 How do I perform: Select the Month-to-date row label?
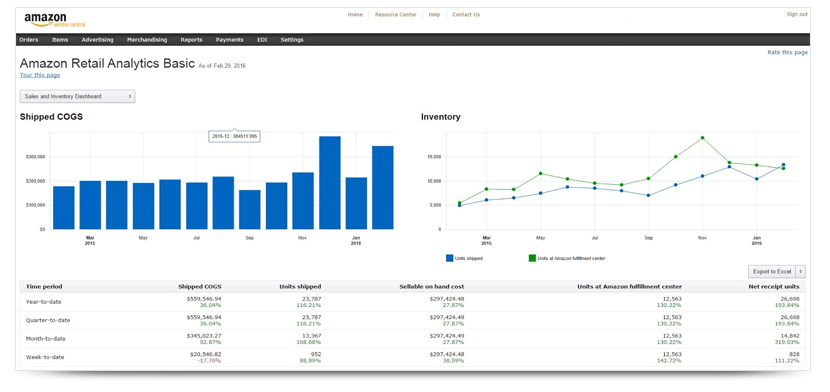point(46,339)
